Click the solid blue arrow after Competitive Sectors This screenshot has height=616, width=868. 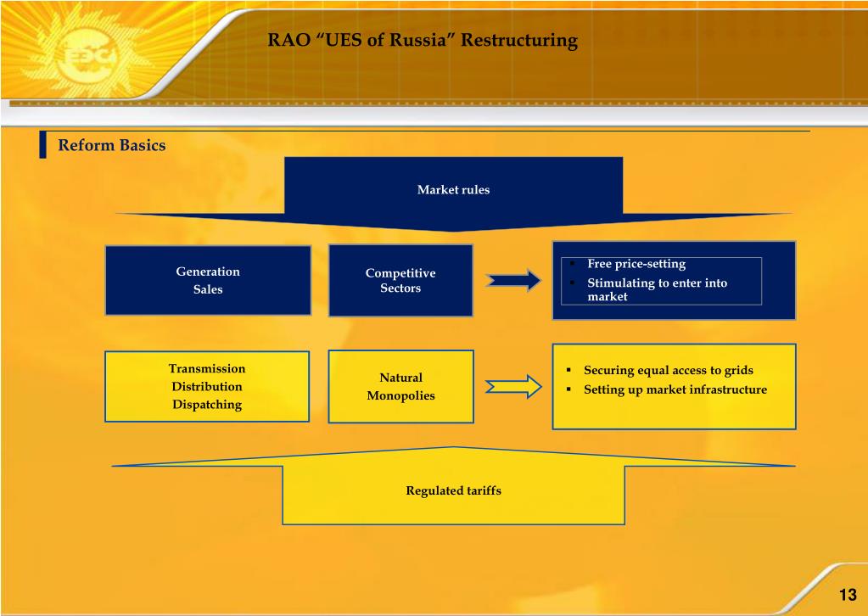pyautogui.click(x=513, y=281)
